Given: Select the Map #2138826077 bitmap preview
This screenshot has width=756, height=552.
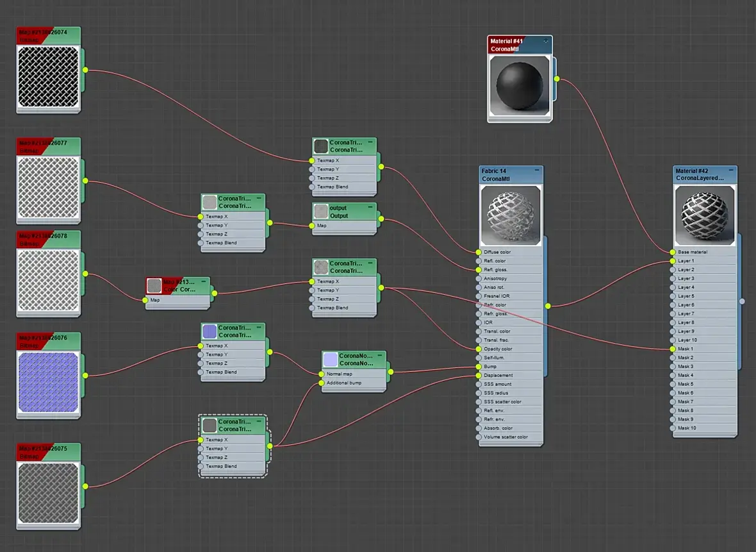Looking at the screenshot, I should tap(48, 187).
